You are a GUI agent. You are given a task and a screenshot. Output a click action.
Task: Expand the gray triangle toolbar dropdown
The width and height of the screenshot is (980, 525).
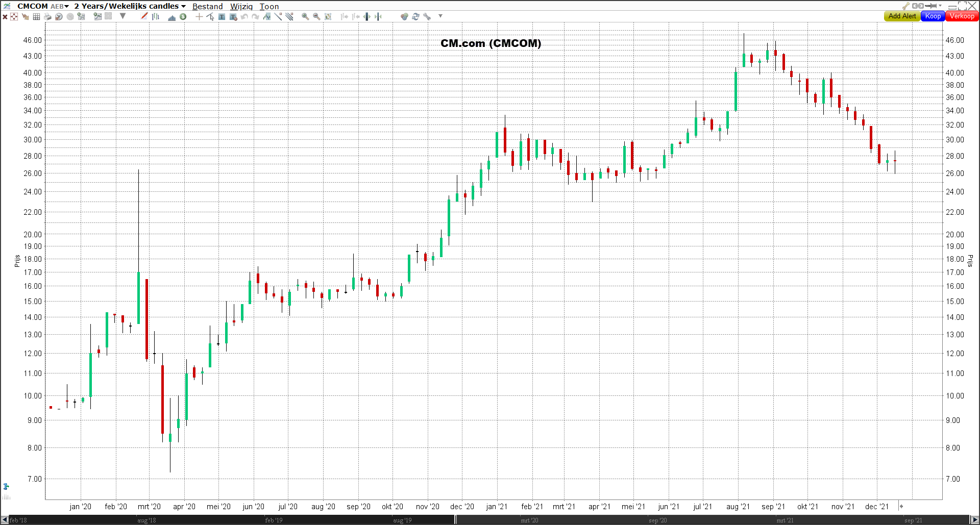click(122, 16)
